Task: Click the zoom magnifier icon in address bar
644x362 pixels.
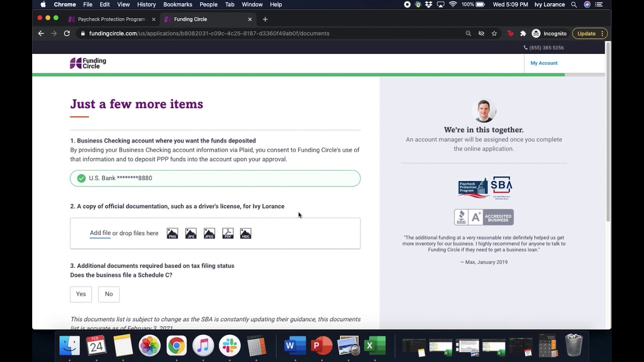Action: point(468,33)
